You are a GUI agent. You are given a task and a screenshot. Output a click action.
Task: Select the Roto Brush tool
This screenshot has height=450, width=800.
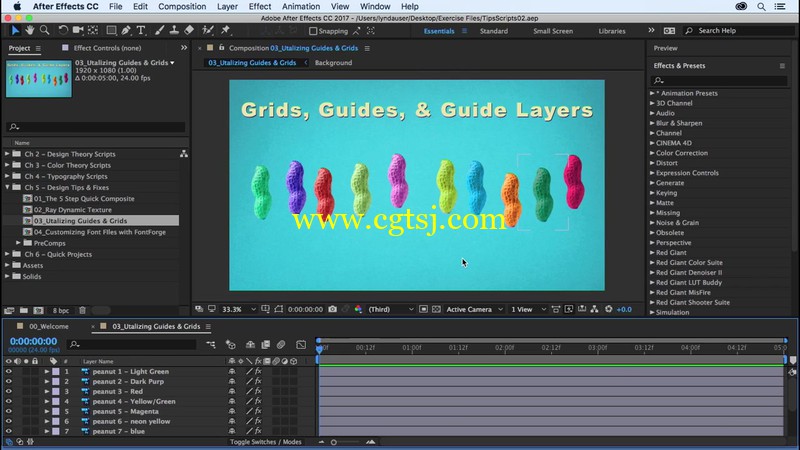click(x=208, y=31)
